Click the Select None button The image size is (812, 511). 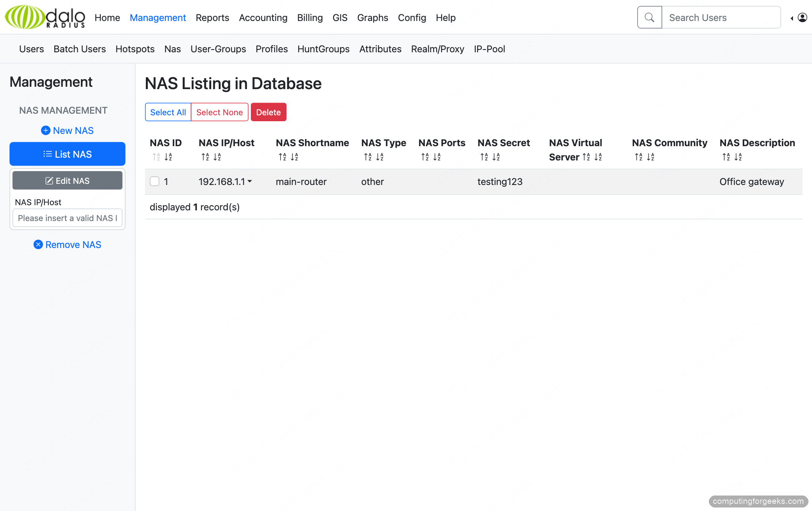pos(220,112)
